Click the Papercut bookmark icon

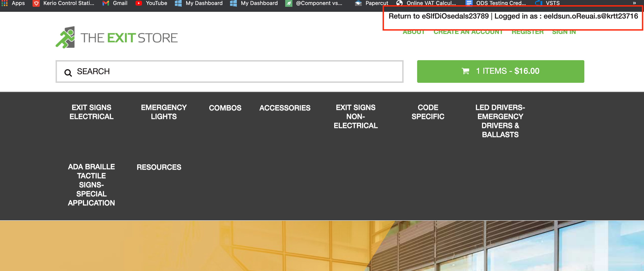[x=358, y=3]
